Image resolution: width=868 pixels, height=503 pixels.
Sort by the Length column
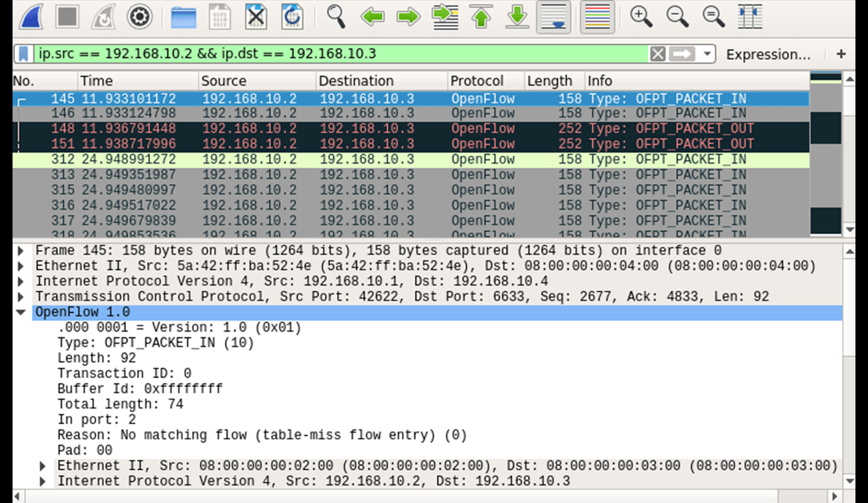tap(554, 81)
